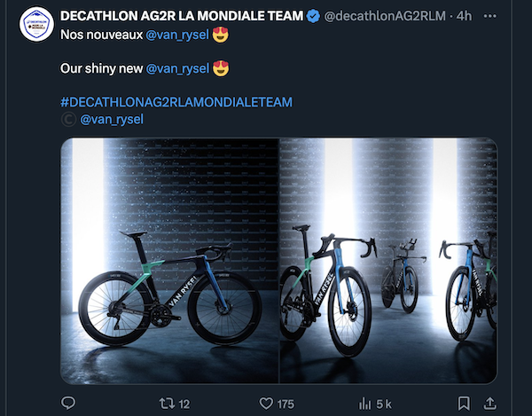
Task: Click the 4h timestamp
Action: coord(464,16)
